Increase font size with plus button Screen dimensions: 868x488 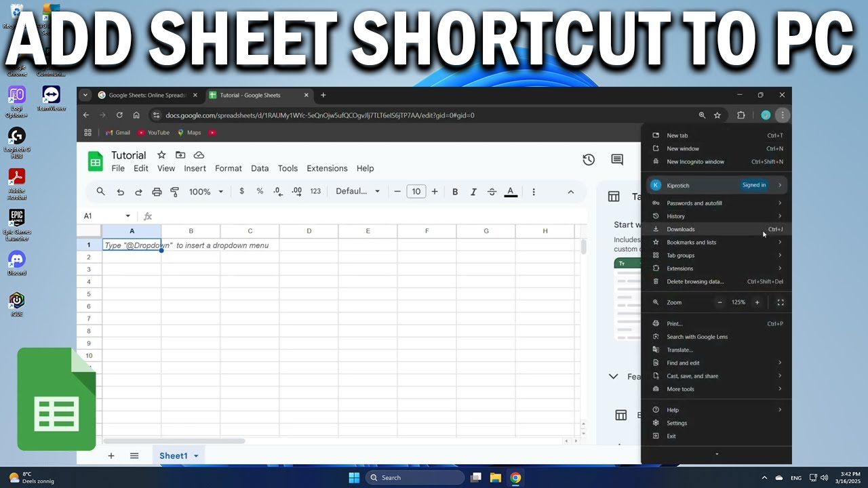pyautogui.click(x=435, y=192)
